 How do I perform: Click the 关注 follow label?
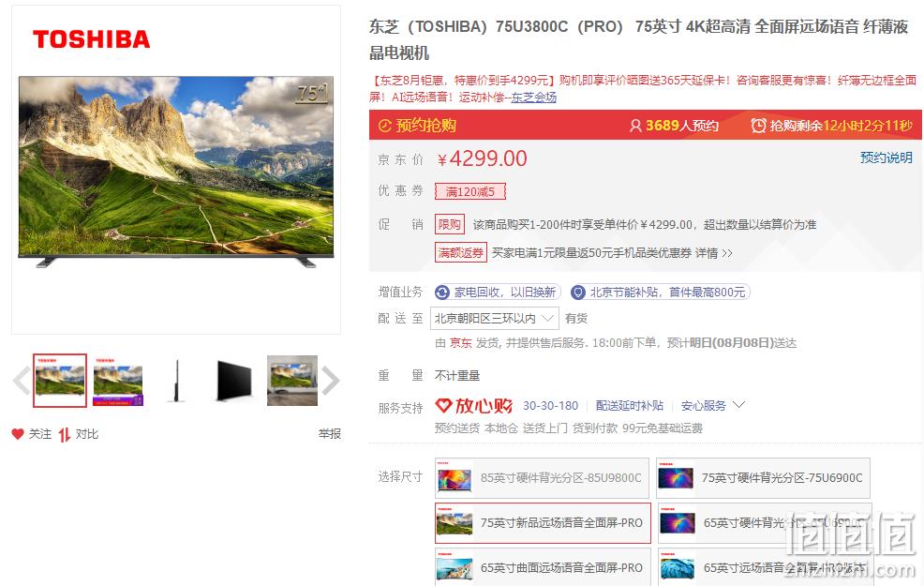pyautogui.click(x=40, y=434)
